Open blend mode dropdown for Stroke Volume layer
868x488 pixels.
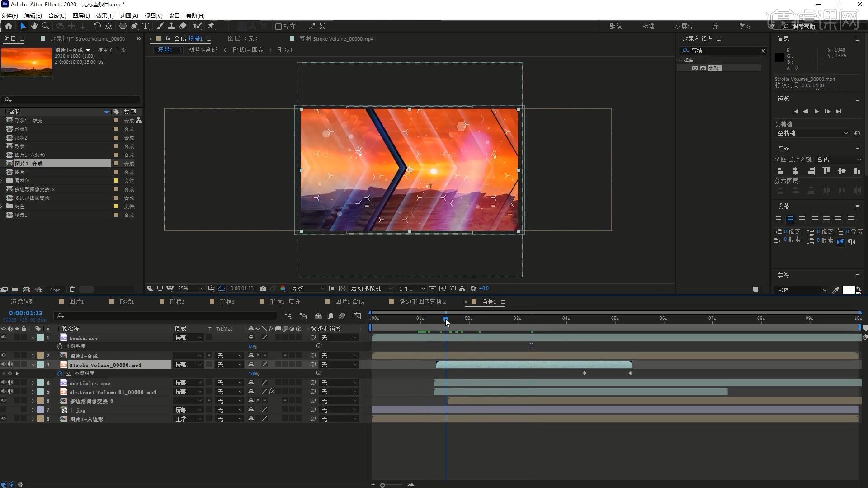tap(189, 365)
